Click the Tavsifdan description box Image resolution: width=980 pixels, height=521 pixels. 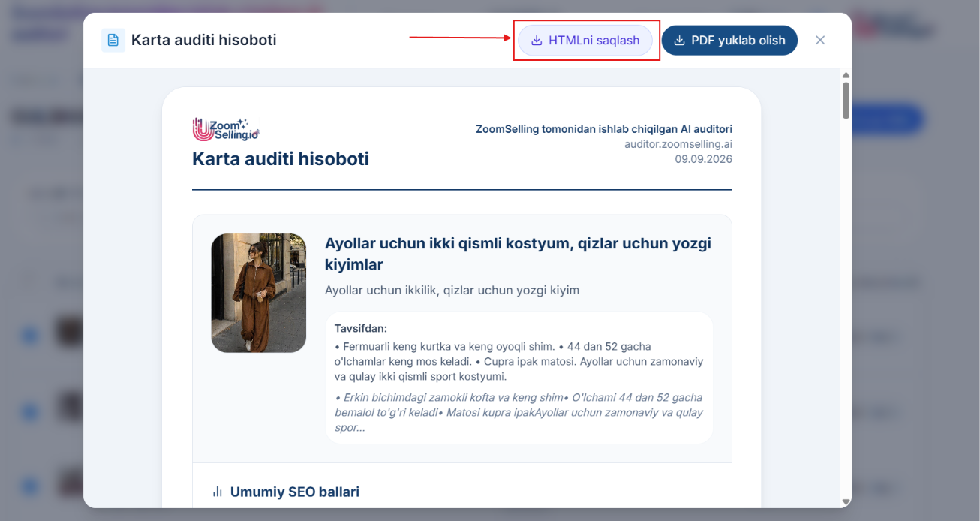[x=519, y=378]
